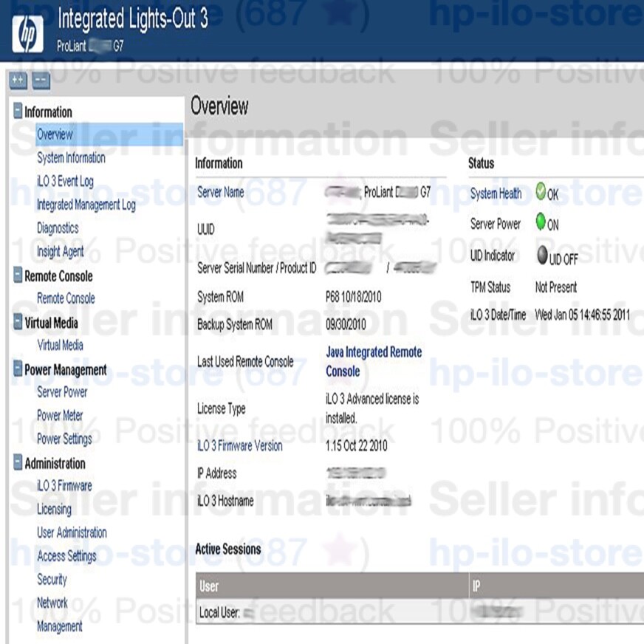Open Network page

52,603
